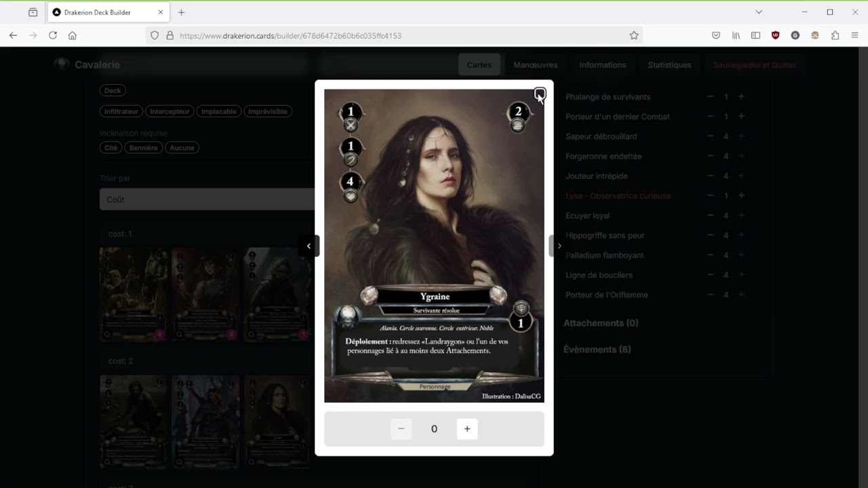Switch to the Statistiques tab
Screen dimensions: 868x488
(669, 65)
